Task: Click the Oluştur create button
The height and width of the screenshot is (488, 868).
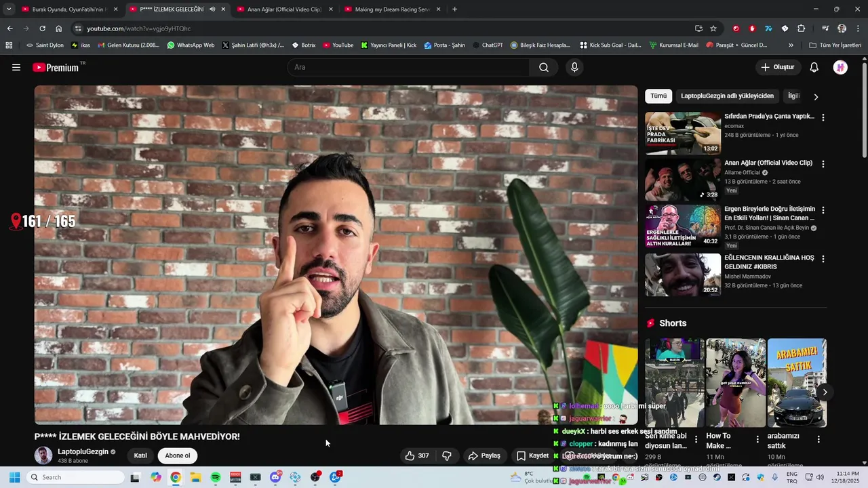Action: tap(777, 67)
